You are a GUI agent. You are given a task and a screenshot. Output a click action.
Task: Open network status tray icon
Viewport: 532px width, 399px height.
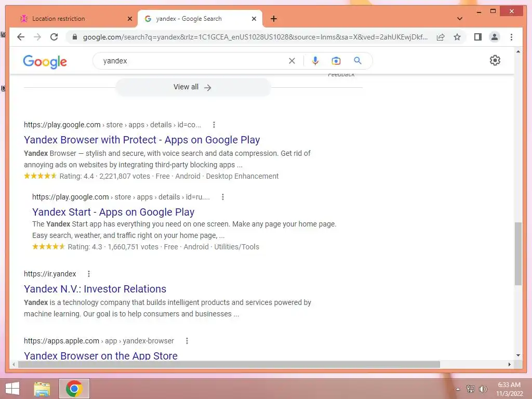coord(470,389)
